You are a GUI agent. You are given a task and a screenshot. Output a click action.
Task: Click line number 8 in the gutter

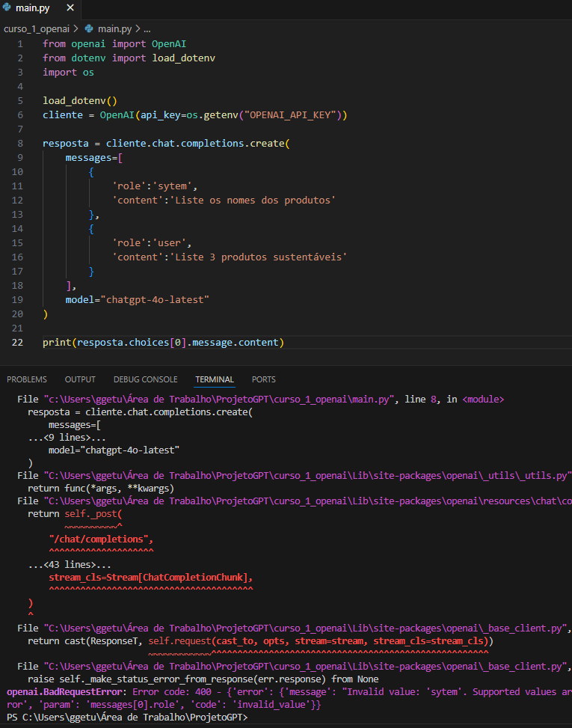(20, 144)
